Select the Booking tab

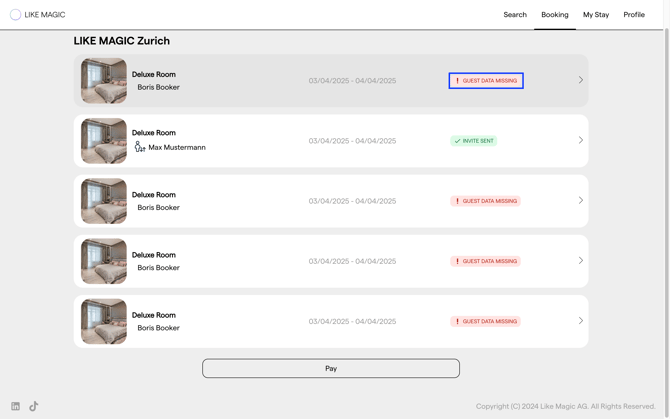point(555,15)
